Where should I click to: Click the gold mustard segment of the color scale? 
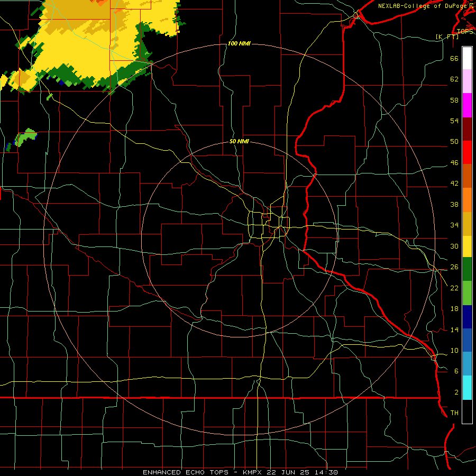pyautogui.click(x=467, y=224)
